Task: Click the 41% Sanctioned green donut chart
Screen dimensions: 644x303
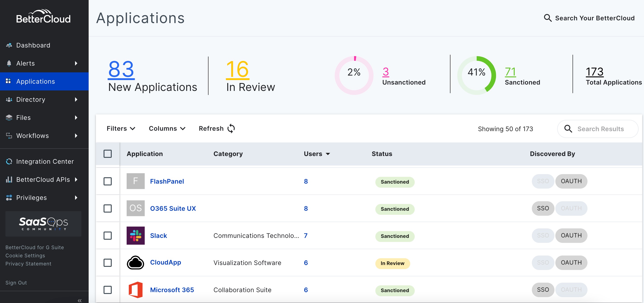Action: tap(476, 75)
